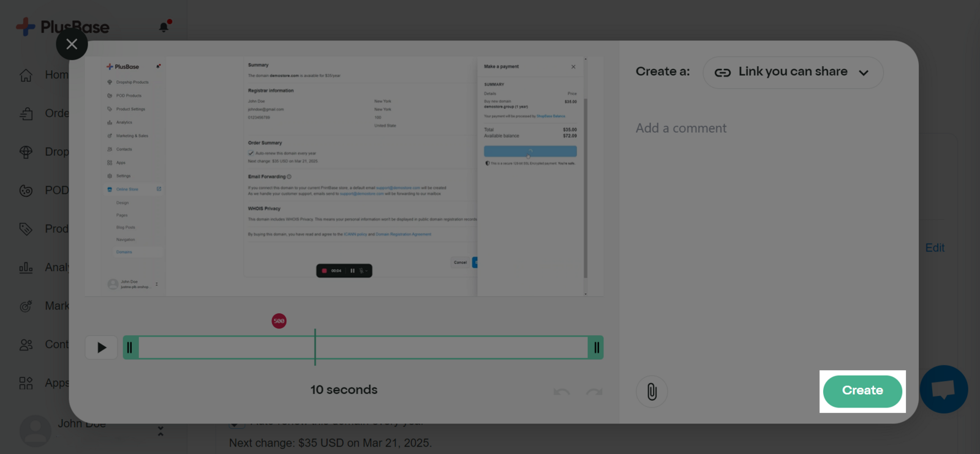Open Analytics via the bar chart icon
This screenshot has height=454, width=980.
(x=26, y=267)
